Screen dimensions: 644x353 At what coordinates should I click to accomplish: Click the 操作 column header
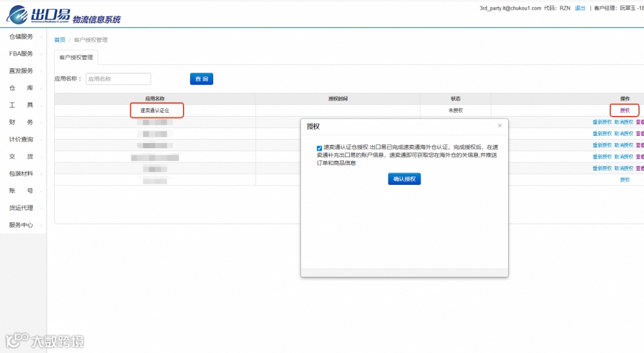coord(625,99)
